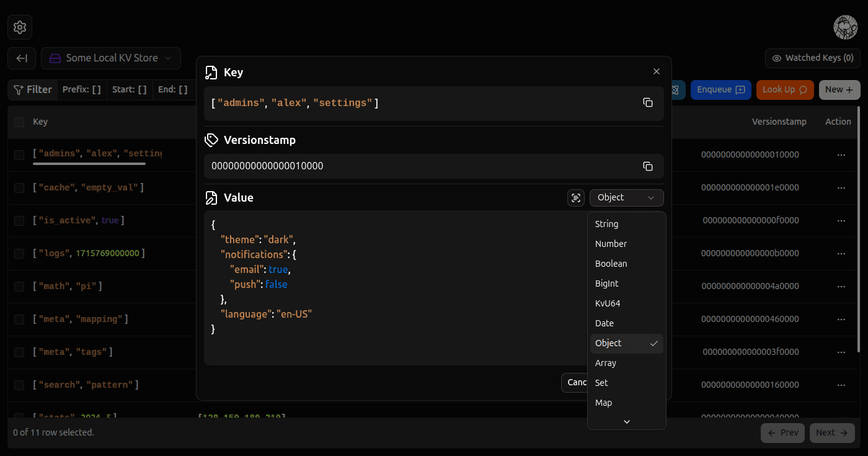
Task: Open the Watched Keys panel
Action: (812, 58)
